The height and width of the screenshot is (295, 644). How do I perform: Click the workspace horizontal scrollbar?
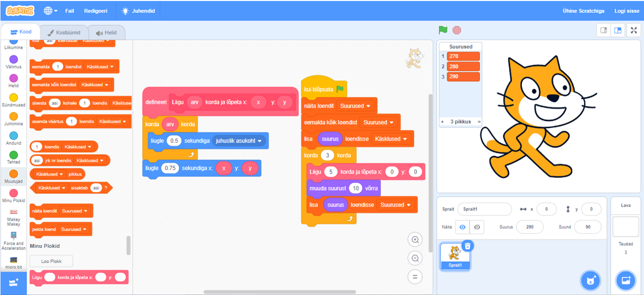[x=280, y=292]
